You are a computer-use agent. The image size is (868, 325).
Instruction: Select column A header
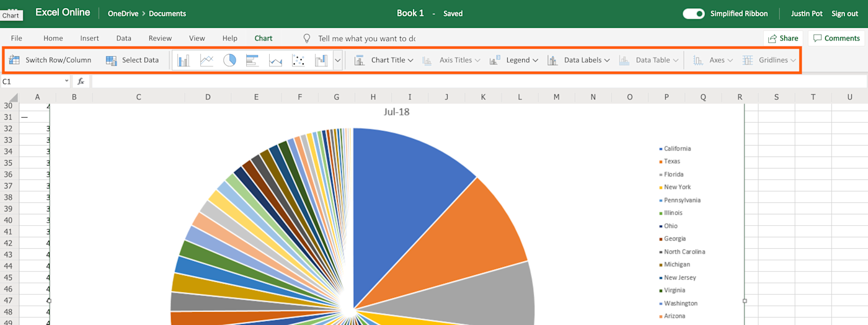pyautogui.click(x=38, y=97)
